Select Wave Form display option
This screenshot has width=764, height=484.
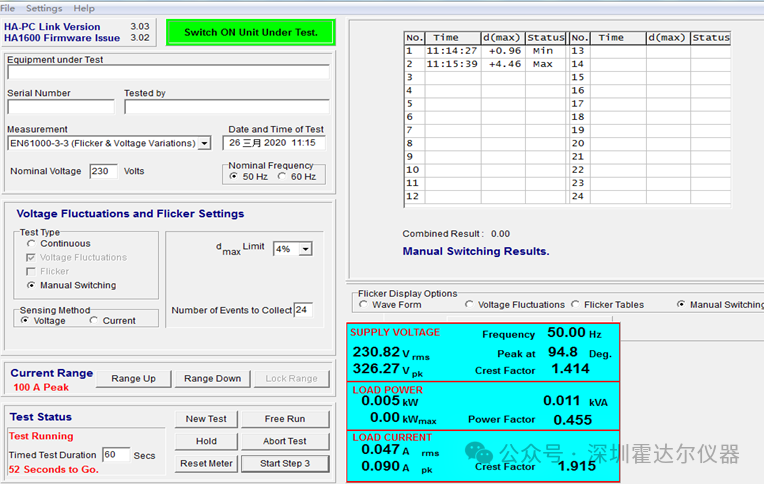pyautogui.click(x=363, y=305)
